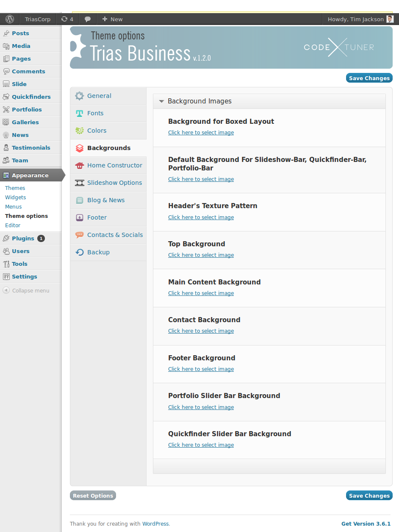Click the Tools icon in sidebar
Screen dimensions: 399x532
(6, 264)
